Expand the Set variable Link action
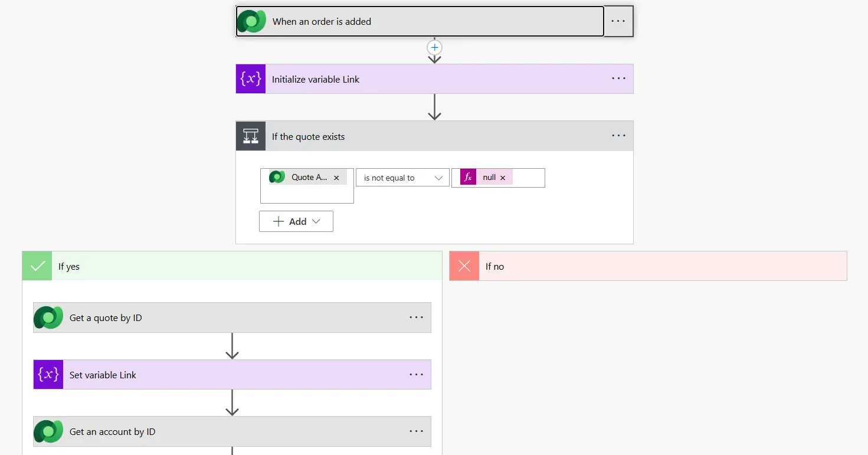 [236, 375]
